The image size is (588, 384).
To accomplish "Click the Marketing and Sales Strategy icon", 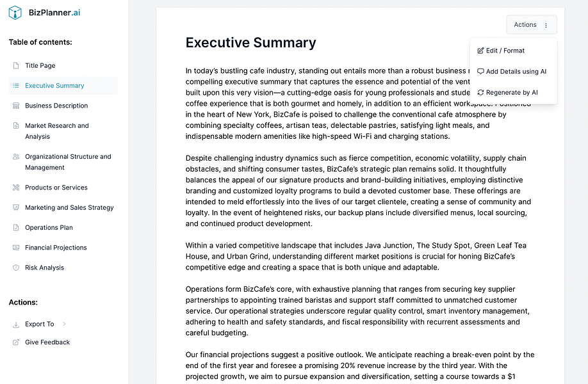I will pyautogui.click(x=16, y=207).
